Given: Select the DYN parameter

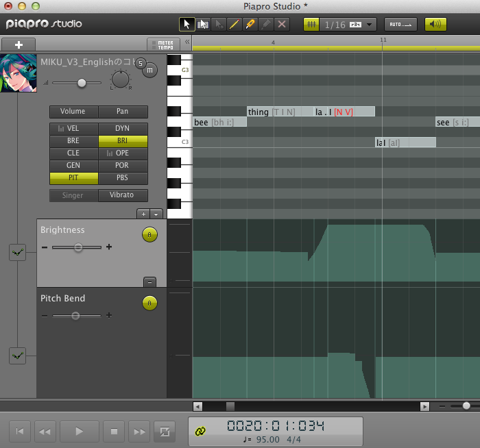Looking at the screenshot, I should coord(123,129).
